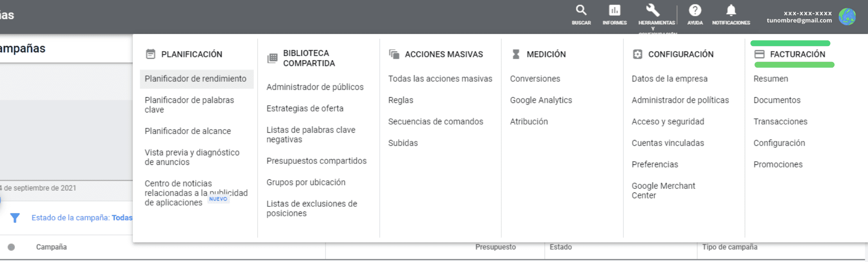Open Administrador de públicos

(x=315, y=87)
